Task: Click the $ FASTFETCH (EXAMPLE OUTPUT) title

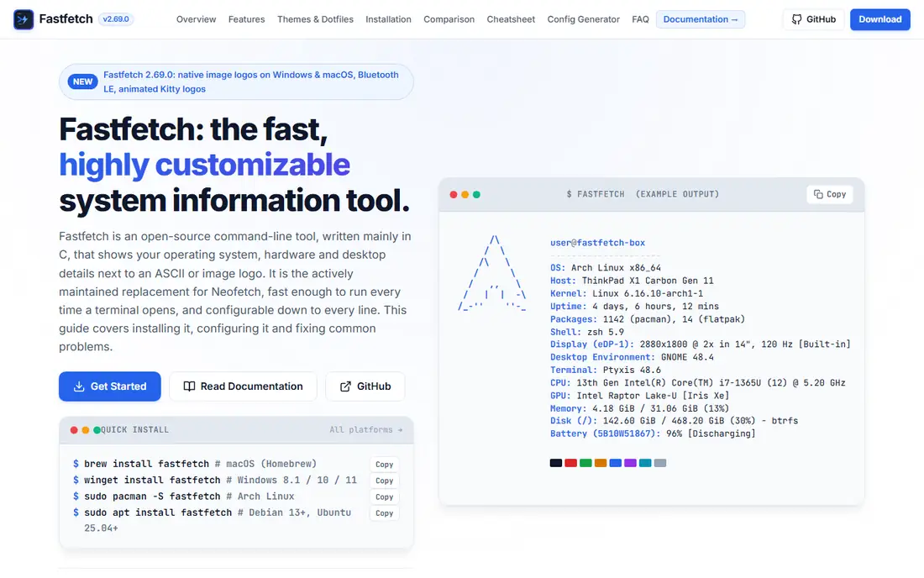Action: [x=643, y=194]
